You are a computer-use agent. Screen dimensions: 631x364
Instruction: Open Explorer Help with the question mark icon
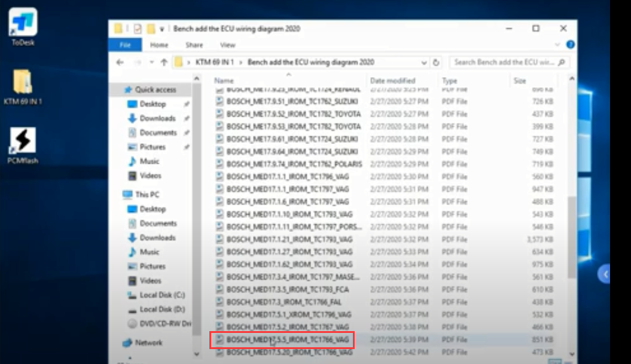(x=570, y=45)
